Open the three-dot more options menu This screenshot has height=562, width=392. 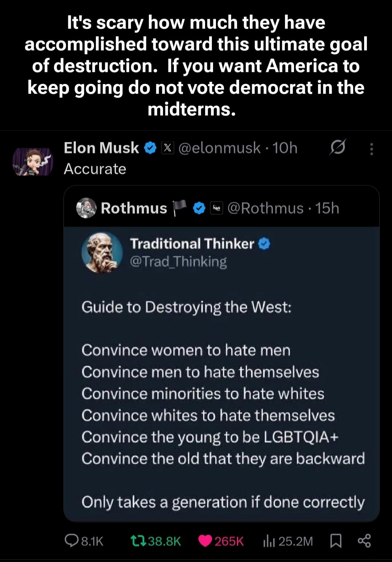click(372, 148)
